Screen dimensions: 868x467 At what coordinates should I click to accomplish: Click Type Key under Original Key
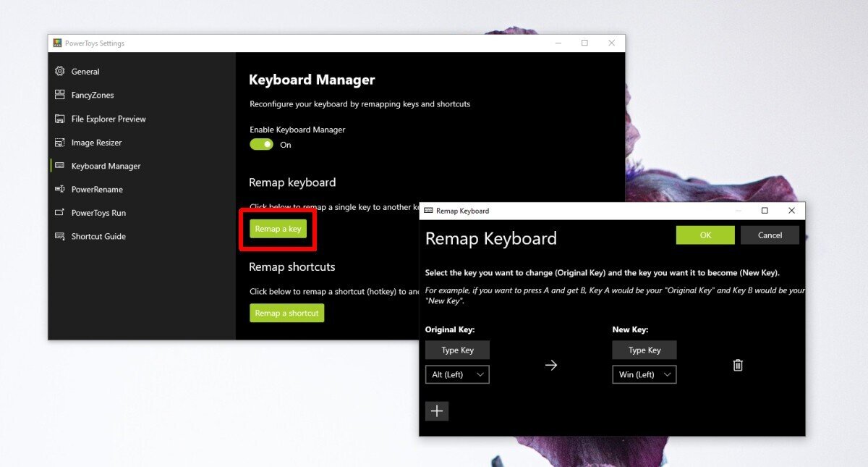coord(457,350)
